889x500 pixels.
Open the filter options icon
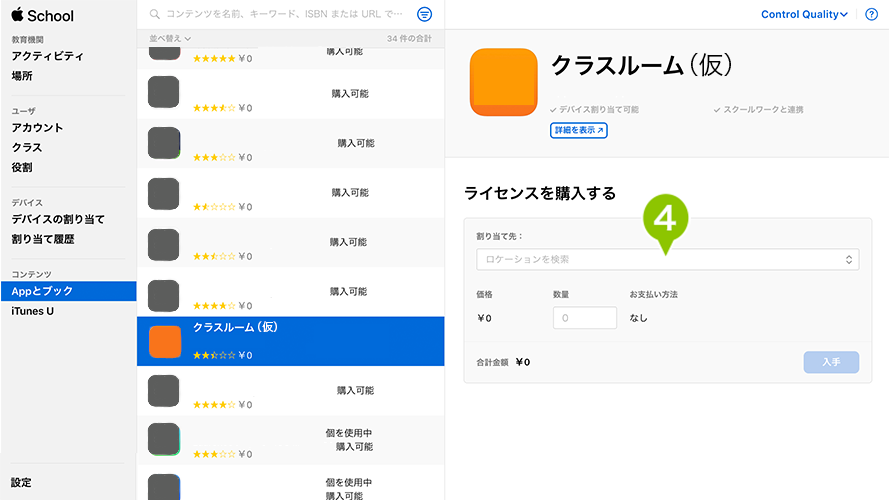tap(424, 14)
